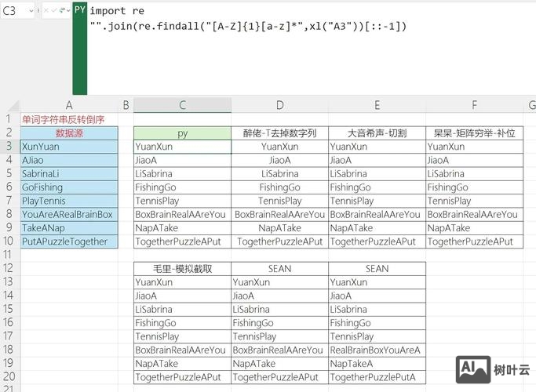Click cell D15 'LiSabrina'
Screen dimensions: 536x392
point(279,309)
